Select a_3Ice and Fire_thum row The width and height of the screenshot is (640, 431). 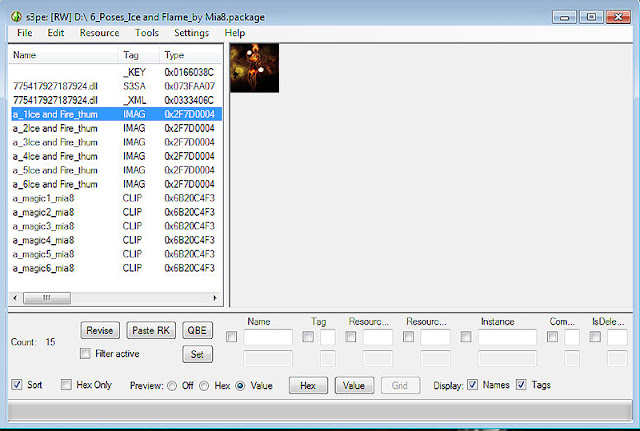click(x=116, y=142)
